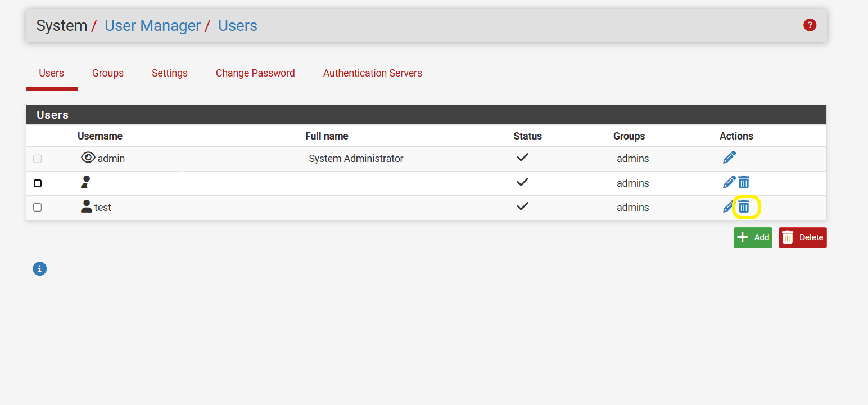Edit the admin user with pencil icon
Viewport: 868px width, 405px height.
[729, 157]
